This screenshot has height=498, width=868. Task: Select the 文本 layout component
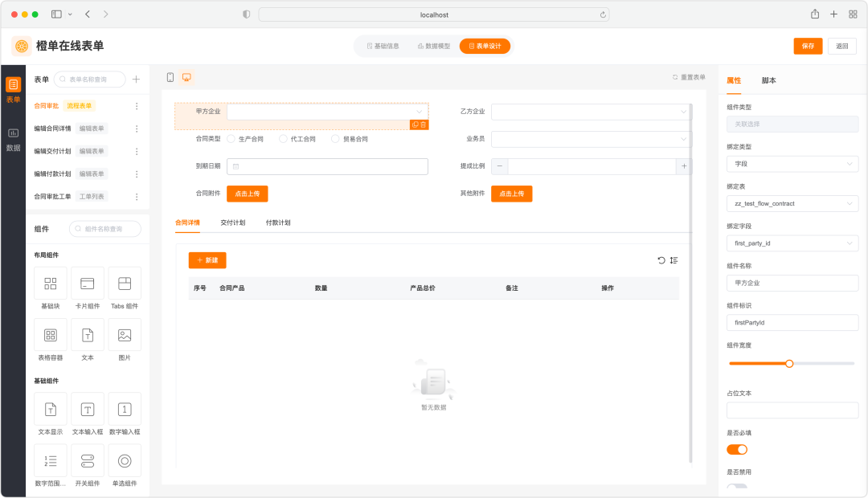click(88, 340)
